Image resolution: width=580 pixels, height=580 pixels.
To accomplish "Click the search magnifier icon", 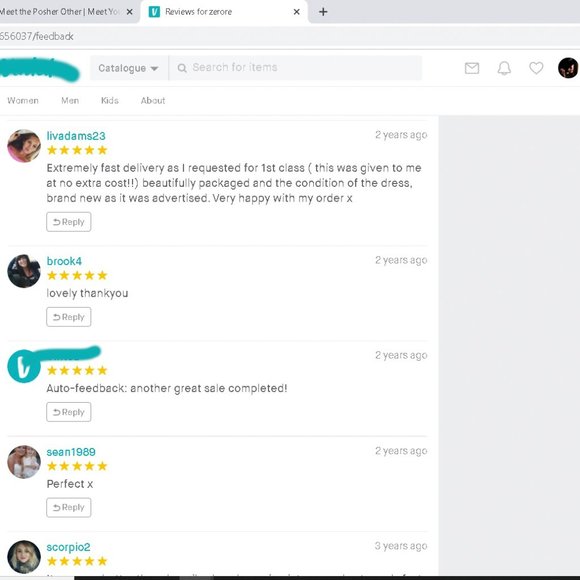I will (182, 68).
